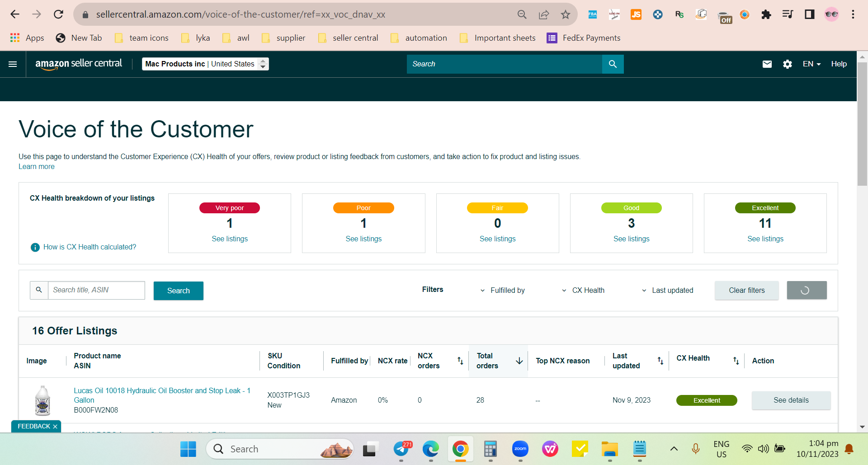Click the CX Health info icon
Screen dimensions: 868x465
pyautogui.click(x=35, y=247)
